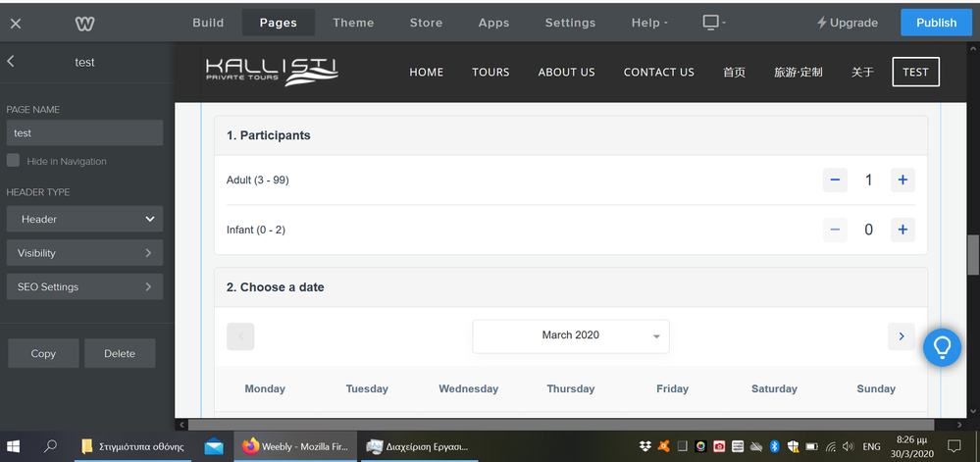Go to next month in calendar
This screenshot has height=462, width=980.
point(901,336)
